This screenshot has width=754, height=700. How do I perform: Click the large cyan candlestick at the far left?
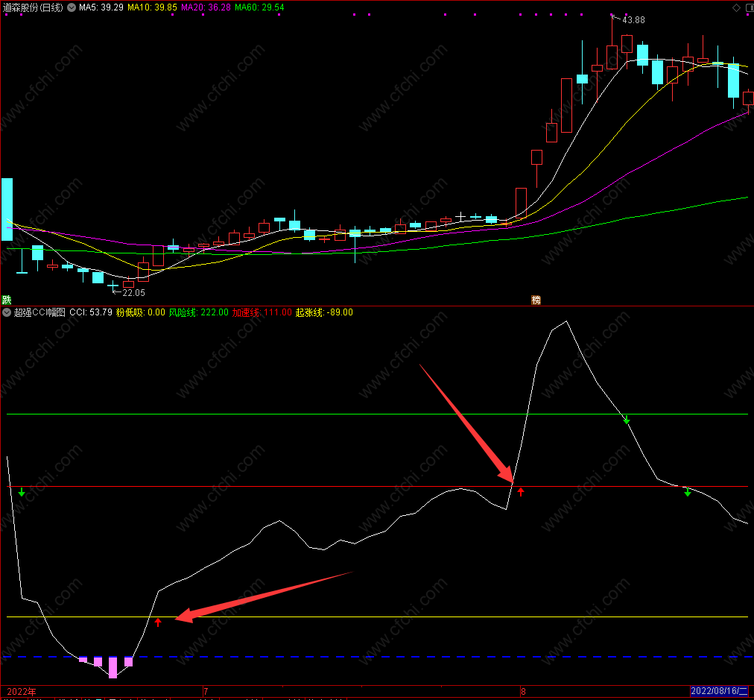(x=7, y=209)
